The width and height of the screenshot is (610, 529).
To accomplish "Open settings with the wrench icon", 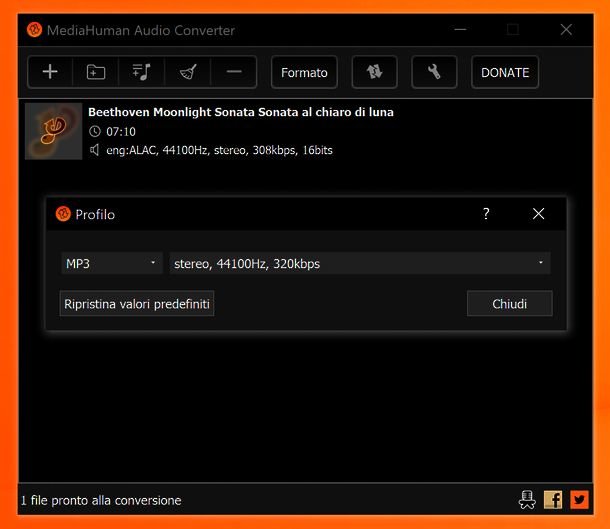I will 434,72.
